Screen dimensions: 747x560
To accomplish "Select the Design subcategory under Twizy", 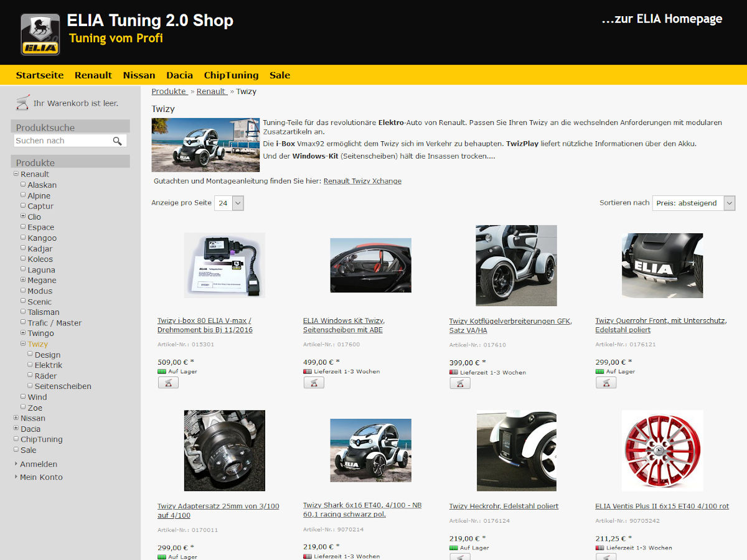I will [47, 355].
